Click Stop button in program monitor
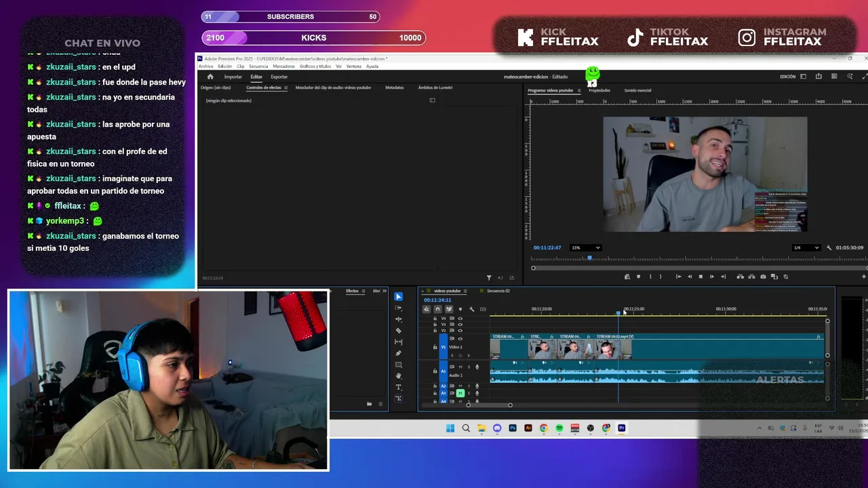This screenshot has width=868, height=488. 701,277
